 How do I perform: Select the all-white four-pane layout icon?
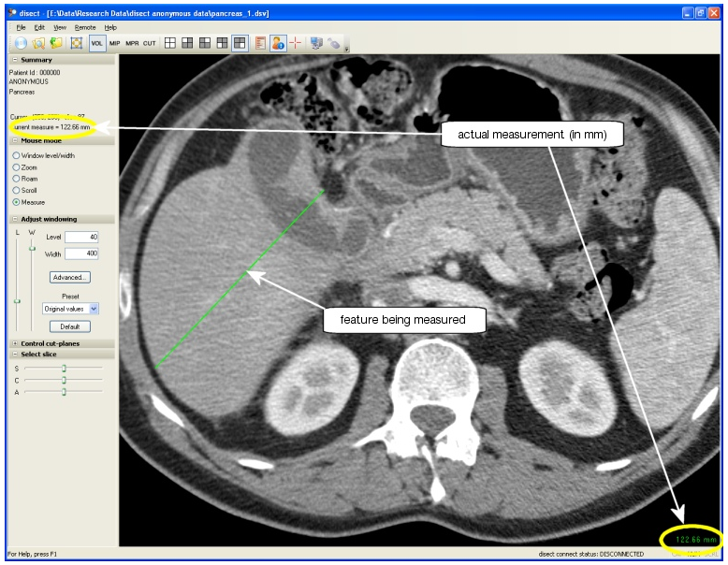point(170,43)
